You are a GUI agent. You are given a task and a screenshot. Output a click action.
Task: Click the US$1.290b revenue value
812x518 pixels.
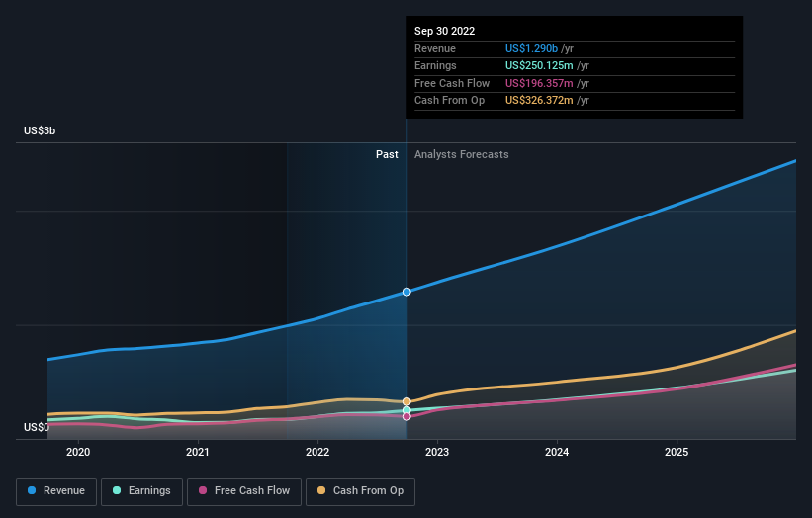531,48
